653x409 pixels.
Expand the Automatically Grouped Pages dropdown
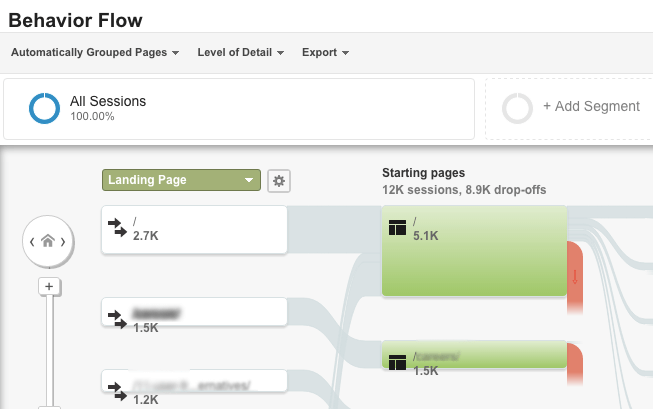click(x=95, y=52)
